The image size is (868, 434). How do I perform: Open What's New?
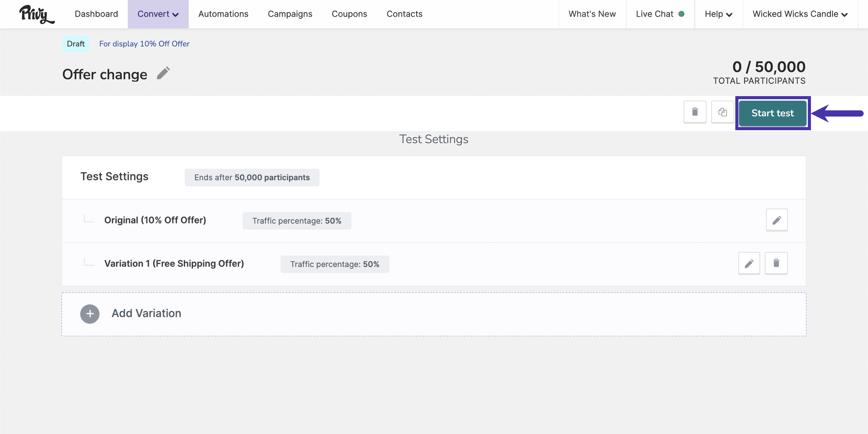pyautogui.click(x=592, y=14)
